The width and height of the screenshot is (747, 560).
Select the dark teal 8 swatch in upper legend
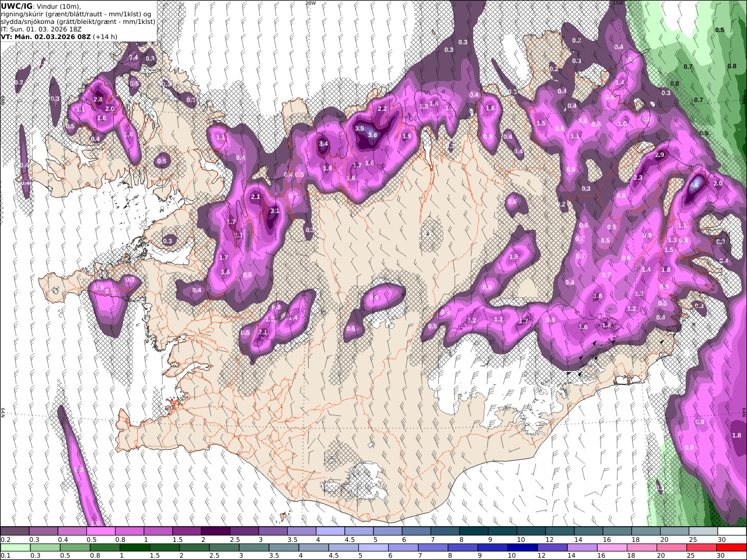(x=473, y=531)
